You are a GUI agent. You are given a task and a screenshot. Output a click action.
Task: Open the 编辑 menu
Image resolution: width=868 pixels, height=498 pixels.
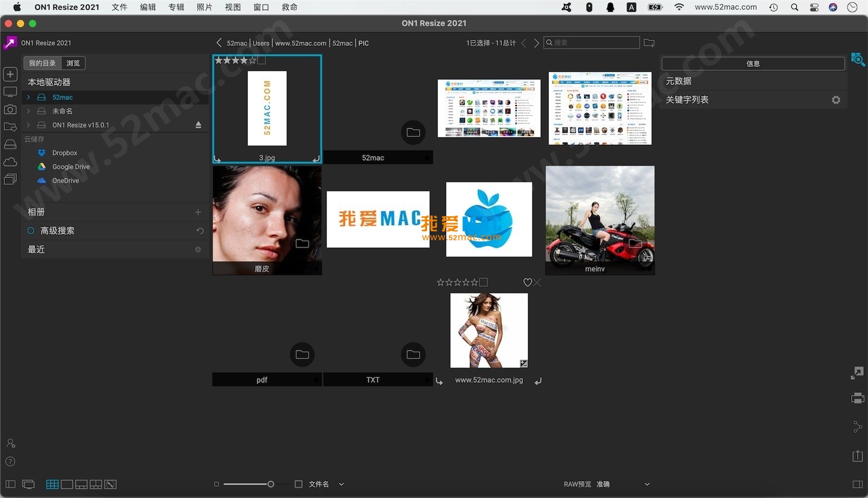coord(148,7)
